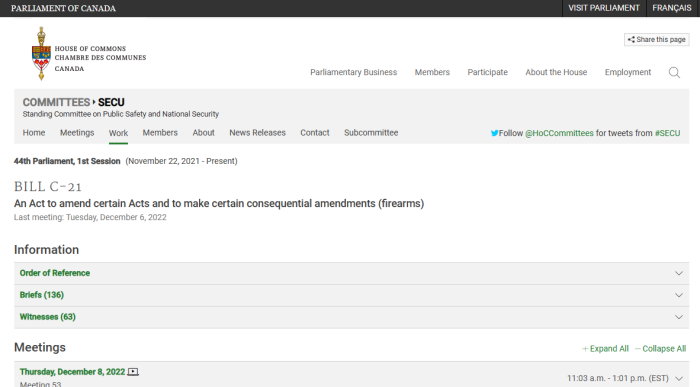Image resolution: width=700 pixels, height=387 pixels.
Task: Open the #SECU hashtag link
Action: coord(667,133)
